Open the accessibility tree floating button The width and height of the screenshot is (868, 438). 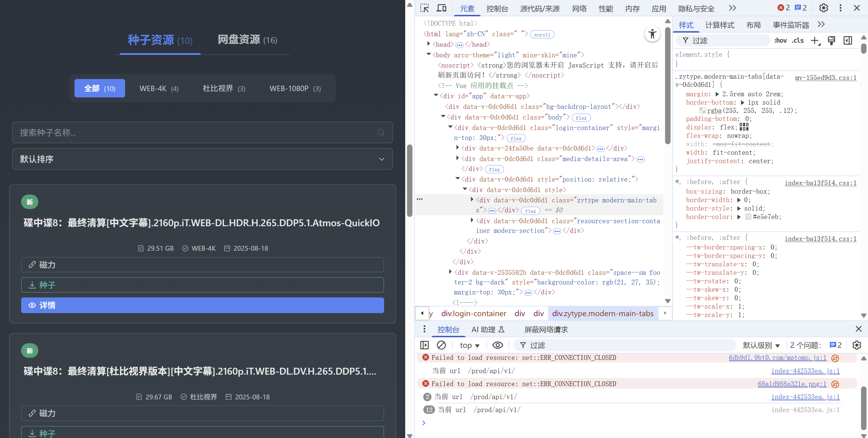click(652, 34)
